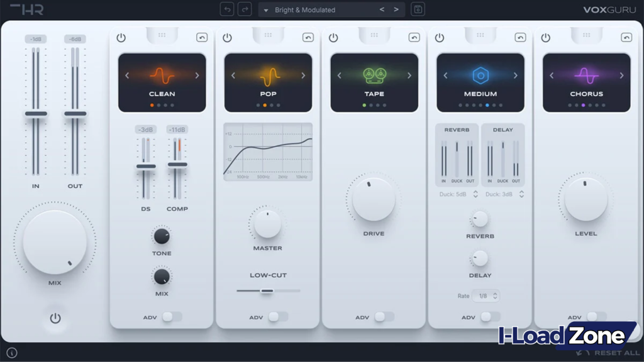Click the Low-Cut slider handle on the Pop module
The width and height of the screenshot is (644, 362).
click(266, 290)
